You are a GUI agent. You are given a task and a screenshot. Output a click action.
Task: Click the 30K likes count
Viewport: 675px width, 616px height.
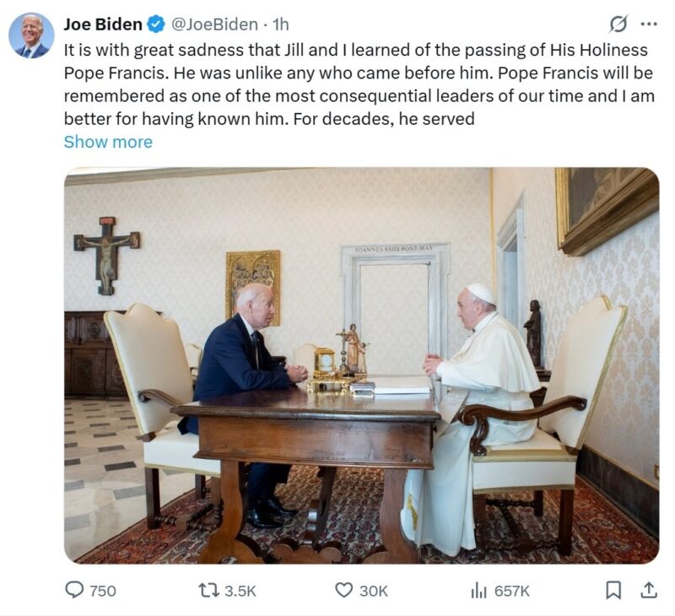(x=374, y=591)
